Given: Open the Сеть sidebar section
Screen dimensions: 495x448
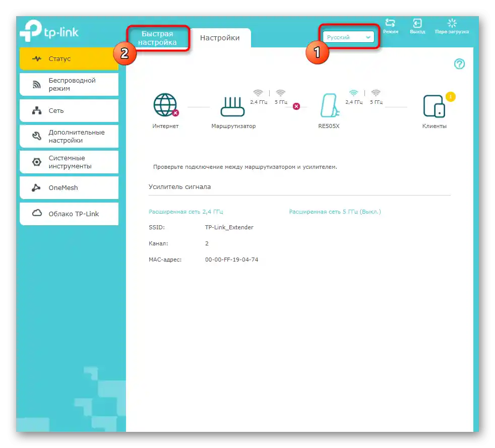Looking at the screenshot, I should click(69, 110).
